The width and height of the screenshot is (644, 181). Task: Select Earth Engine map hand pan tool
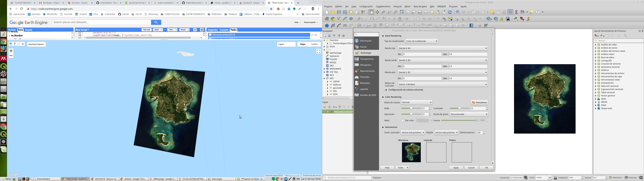point(11,44)
